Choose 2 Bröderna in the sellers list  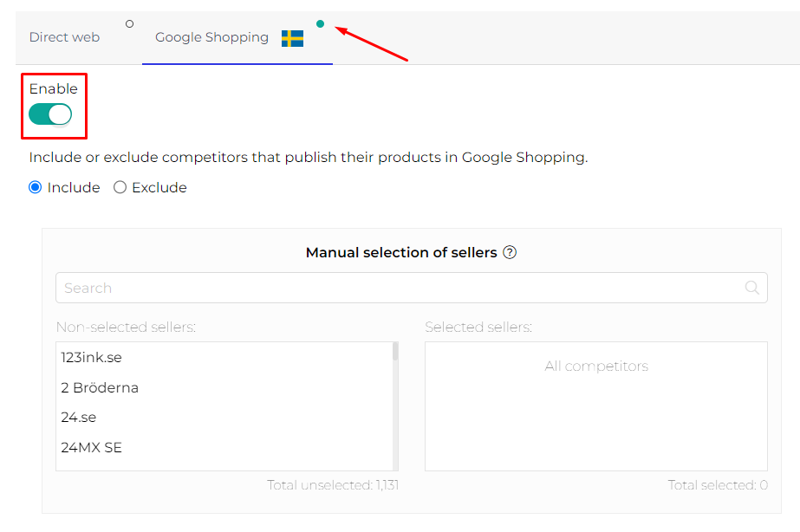click(x=100, y=387)
